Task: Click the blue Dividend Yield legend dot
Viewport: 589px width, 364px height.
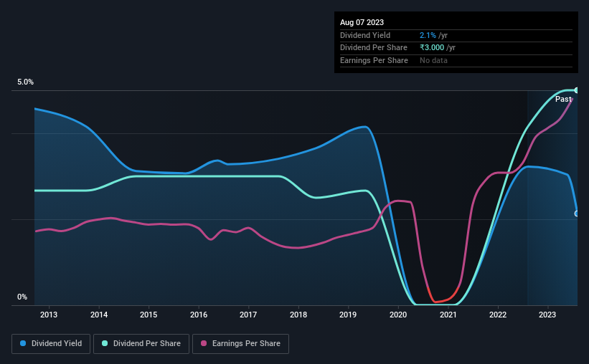Action: (23, 343)
